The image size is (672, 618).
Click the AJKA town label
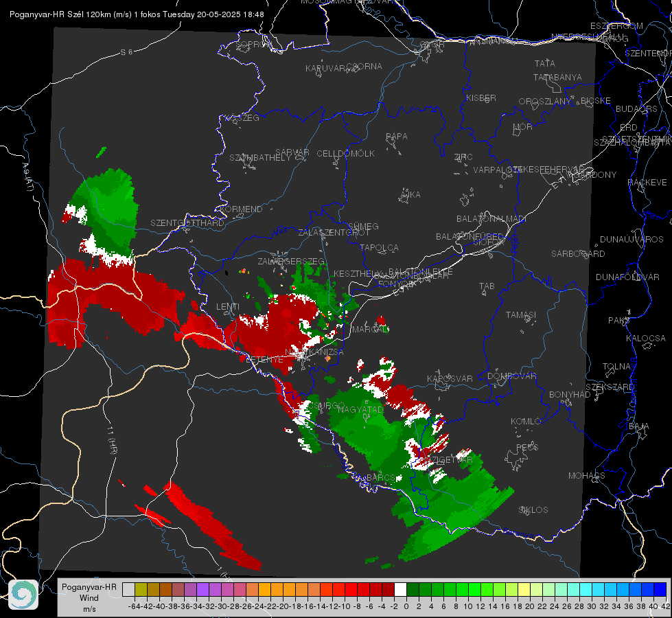410,195
